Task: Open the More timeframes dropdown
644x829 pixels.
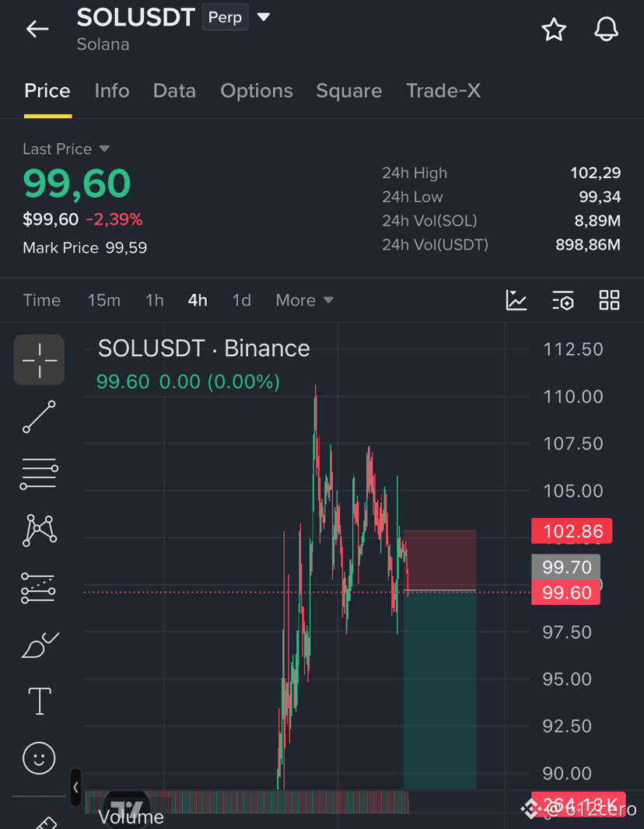Action: (305, 300)
